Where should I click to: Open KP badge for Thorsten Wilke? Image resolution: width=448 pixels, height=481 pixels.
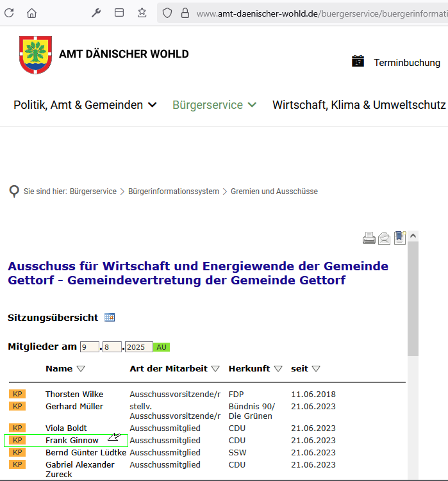click(x=17, y=394)
